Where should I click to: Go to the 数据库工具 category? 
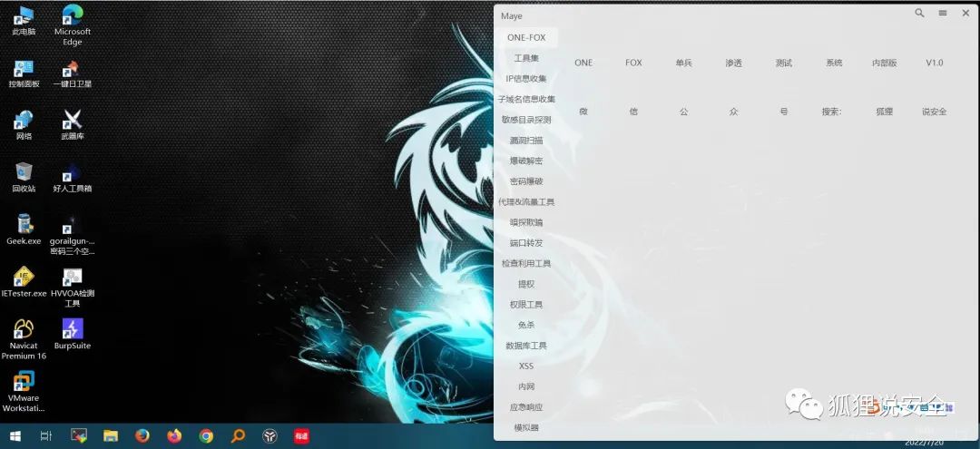526,346
